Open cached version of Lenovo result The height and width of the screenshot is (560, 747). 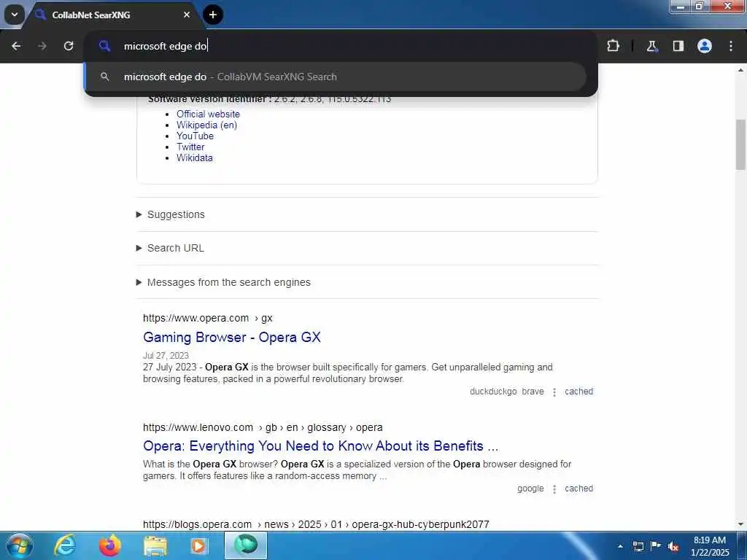point(578,489)
